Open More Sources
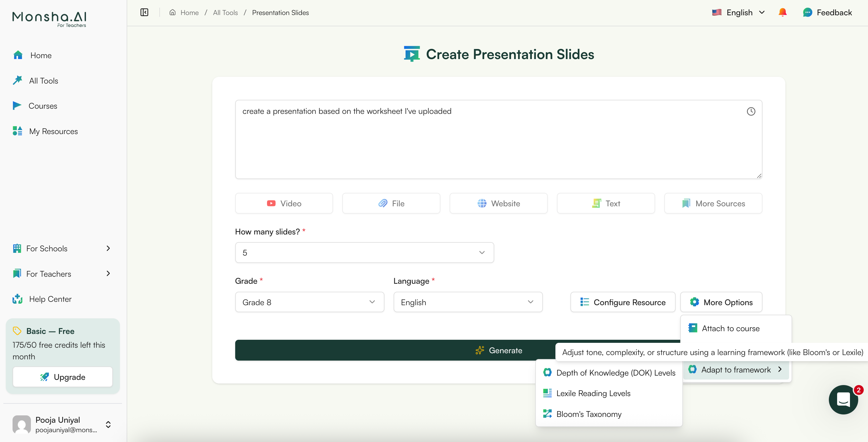The width and height of the screenshot is (868, 442). click(713, 203)
